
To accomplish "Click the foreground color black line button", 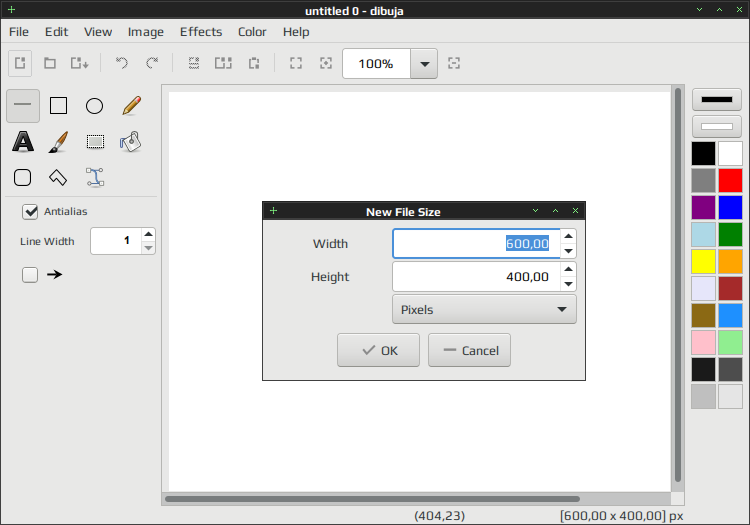I will [717, 99].
